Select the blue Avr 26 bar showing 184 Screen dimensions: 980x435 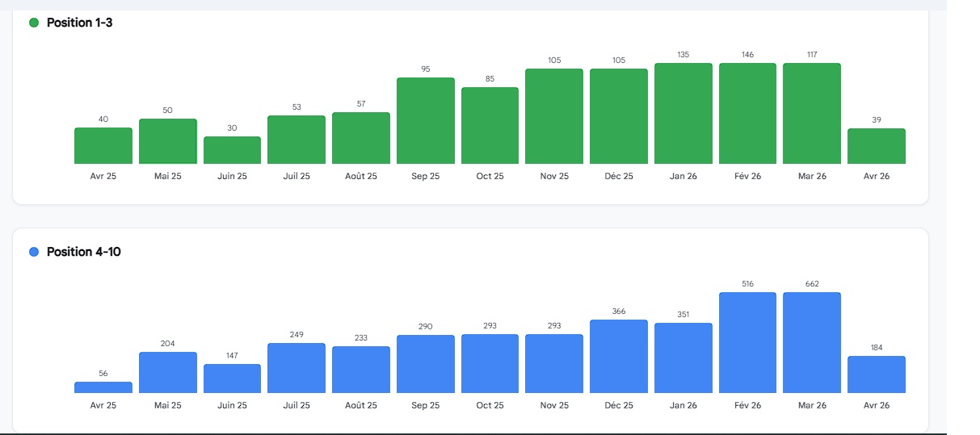[x=876, y=374]
